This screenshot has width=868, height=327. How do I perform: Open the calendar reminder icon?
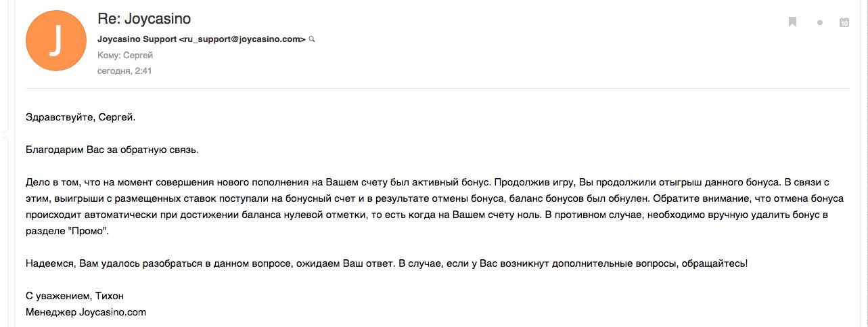(844, 22)
